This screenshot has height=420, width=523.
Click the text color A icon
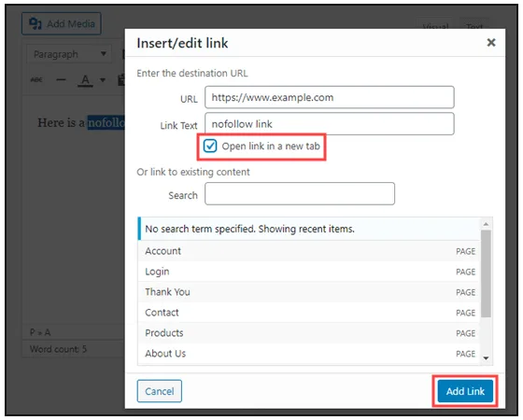(x=85, y=80)
